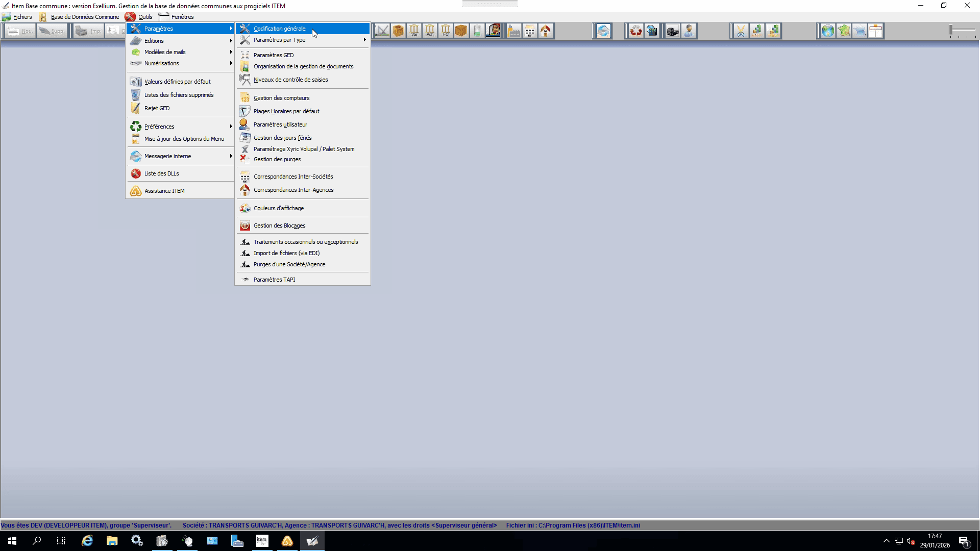980x551 pixels.
Task: Open Internet Explorer from the taskbar
Action: pyautogui.click(x=87, y=541)
